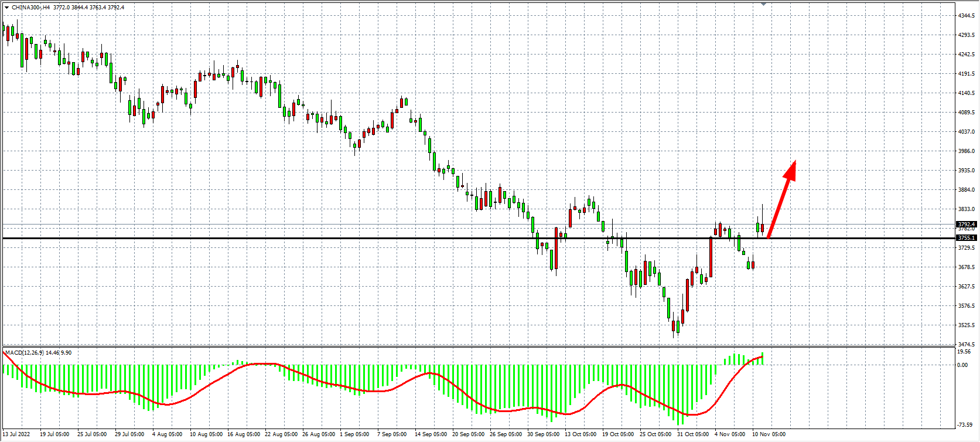Click the 3474.5 level on price scale
Viewport: 980px width, 442px height.
tap(966, 345)
